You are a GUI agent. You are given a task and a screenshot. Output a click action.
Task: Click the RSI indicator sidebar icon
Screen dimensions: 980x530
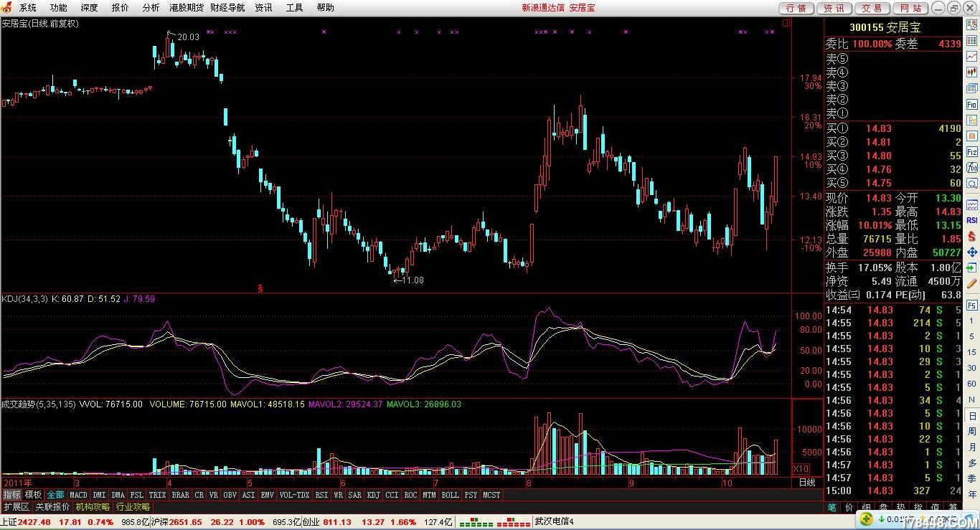972,220
